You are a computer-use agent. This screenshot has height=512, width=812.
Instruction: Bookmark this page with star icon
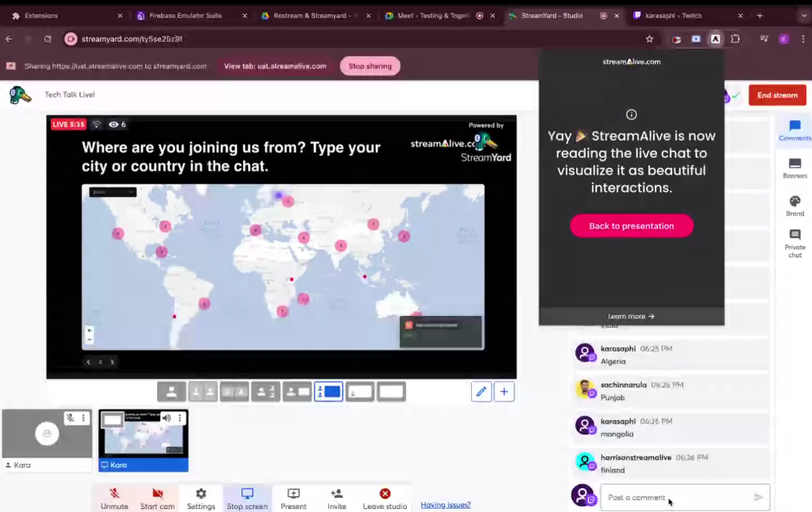click(649, 39)
